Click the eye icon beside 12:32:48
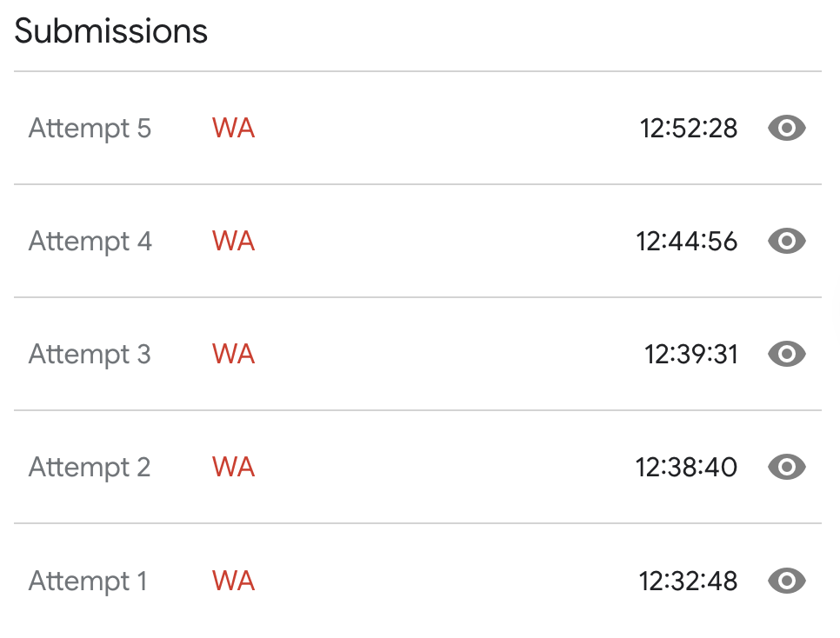 (786, 581)
